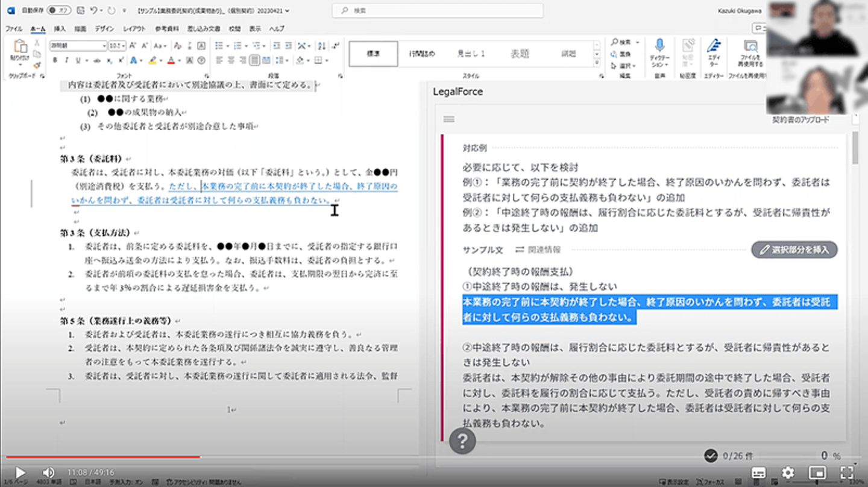
Task: Open the font name dropdown
Action: (78, 46)
